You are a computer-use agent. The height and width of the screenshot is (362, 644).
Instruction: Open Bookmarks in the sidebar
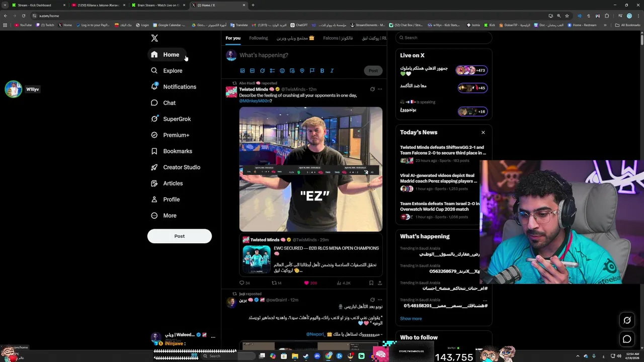pos(172,151)
